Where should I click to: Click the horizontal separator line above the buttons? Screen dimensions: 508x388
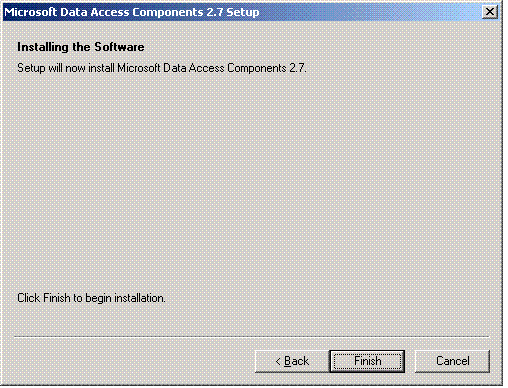pos(252,337)
